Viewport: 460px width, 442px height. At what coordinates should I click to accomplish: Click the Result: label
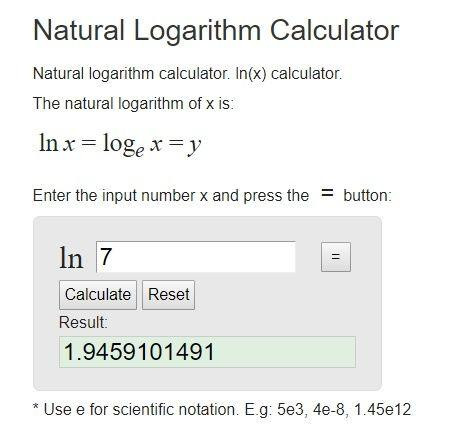(83, 322)
